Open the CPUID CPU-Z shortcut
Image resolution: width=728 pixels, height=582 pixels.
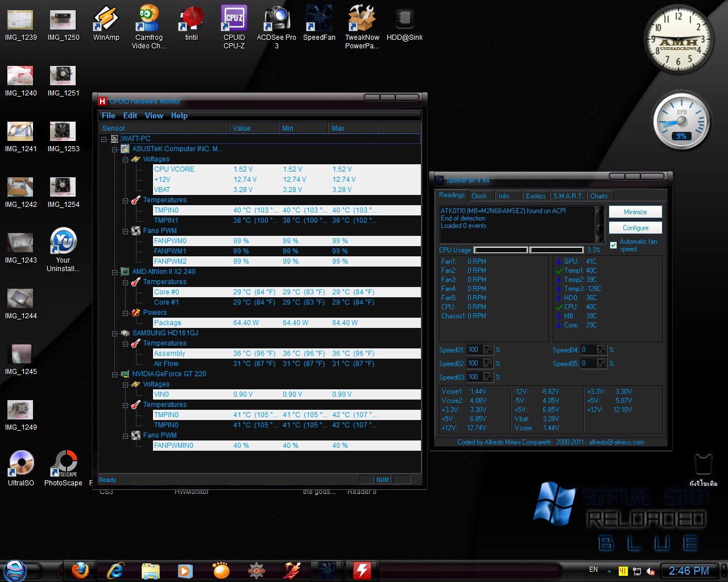[x=234, y=27]
